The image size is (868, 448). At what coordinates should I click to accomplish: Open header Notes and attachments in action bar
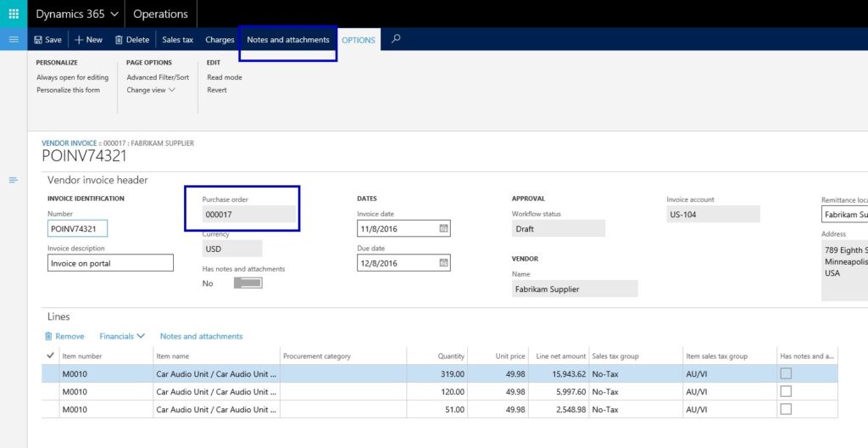(288, 40)
